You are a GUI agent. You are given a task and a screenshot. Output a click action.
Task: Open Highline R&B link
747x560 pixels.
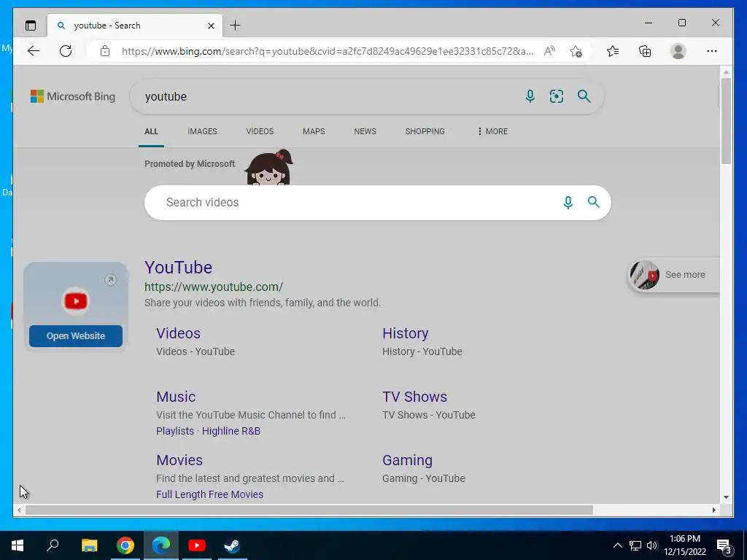(x=231, y=431)
